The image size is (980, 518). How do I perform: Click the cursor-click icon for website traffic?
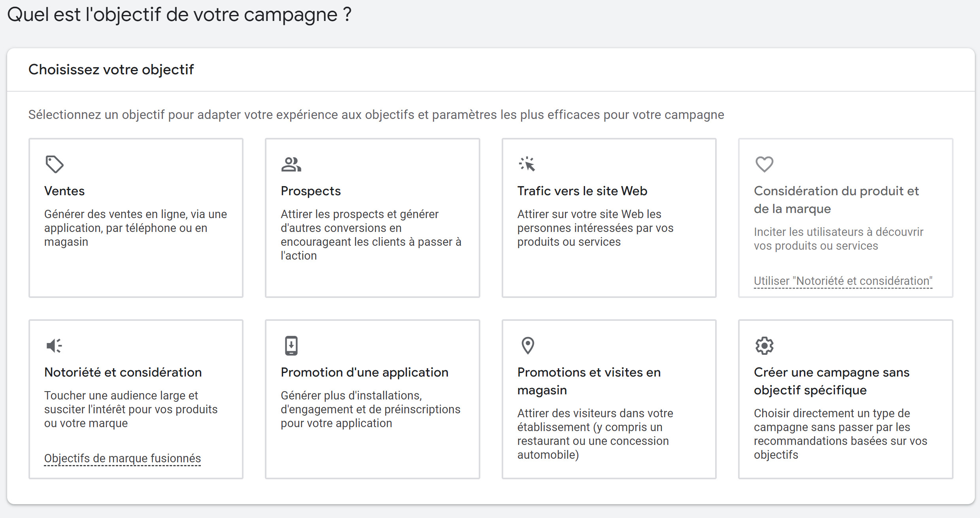527,164
